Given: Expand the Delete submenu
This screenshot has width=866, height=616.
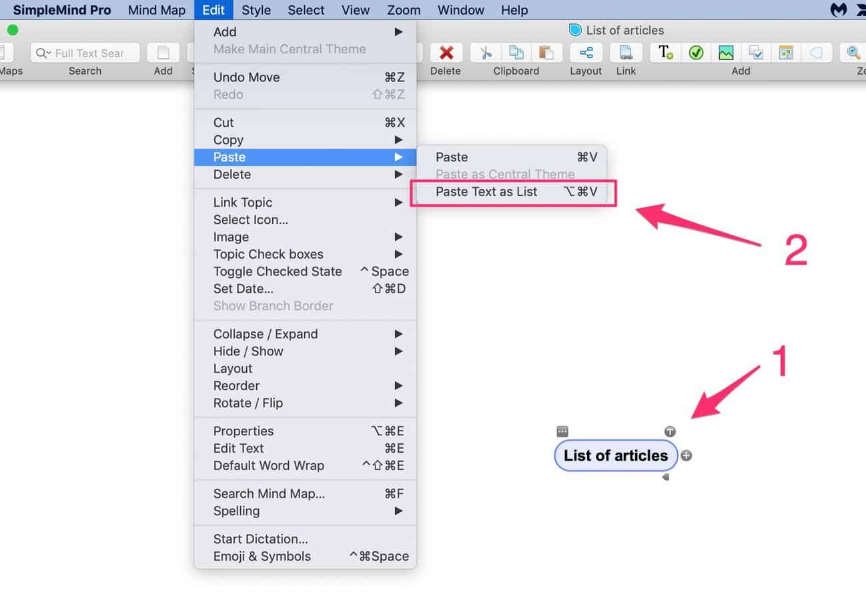Looking at the screenshot, I should [305, 175].
